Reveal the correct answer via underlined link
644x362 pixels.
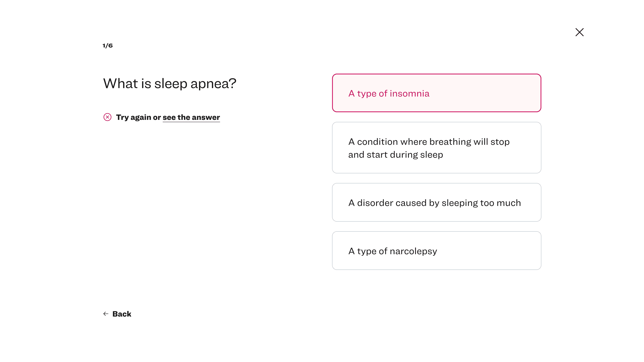pyautogui.click(x=191, y=117)
